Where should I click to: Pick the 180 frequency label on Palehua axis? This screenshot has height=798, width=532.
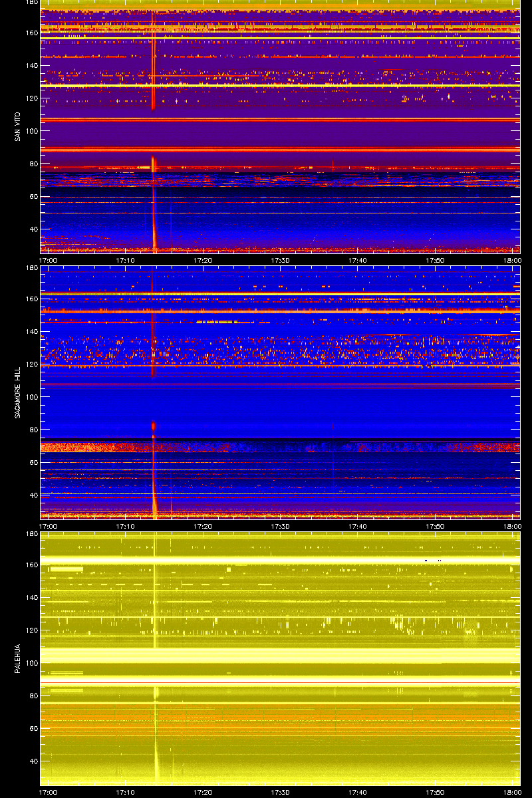(x=31, y=534)
